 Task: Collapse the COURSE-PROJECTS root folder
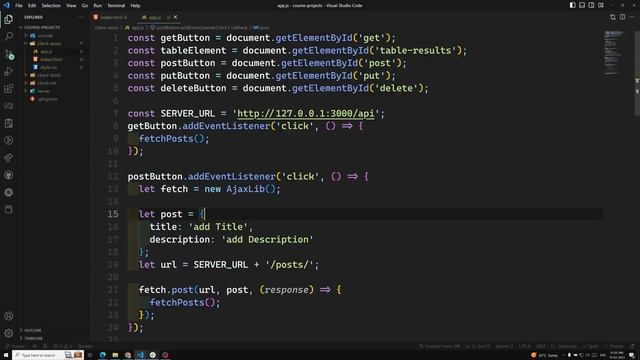pos(42,27)
